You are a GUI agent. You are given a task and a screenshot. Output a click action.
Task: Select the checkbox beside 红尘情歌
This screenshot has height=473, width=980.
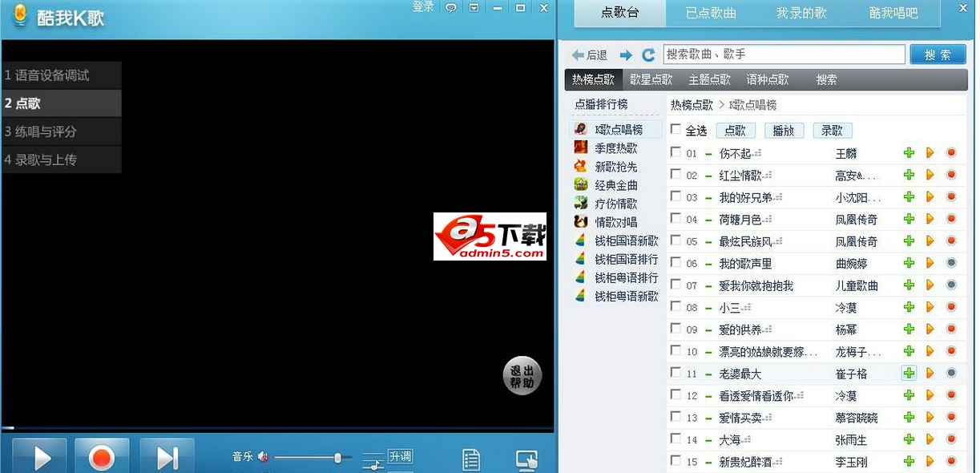coord(676,175)
